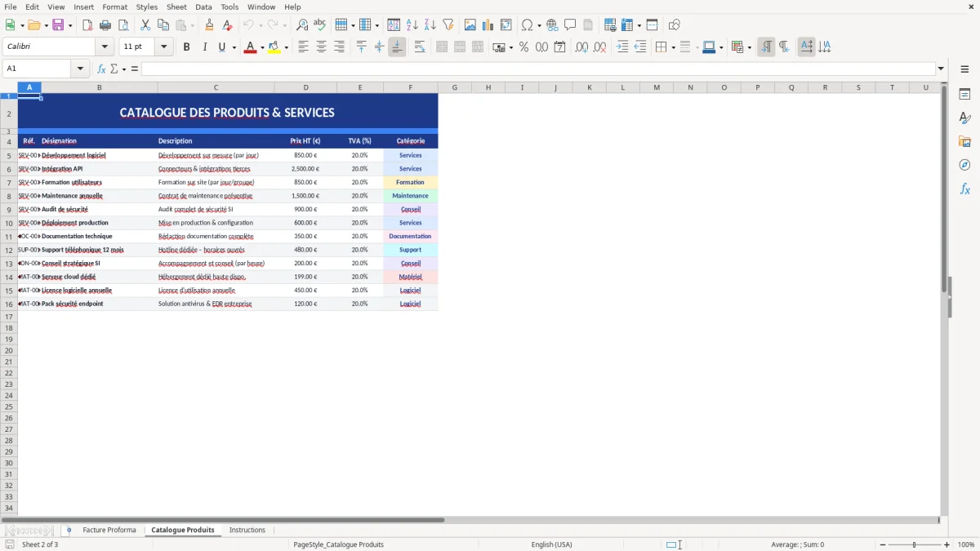
Task: Open the Format menu
Action: (114, 7)
